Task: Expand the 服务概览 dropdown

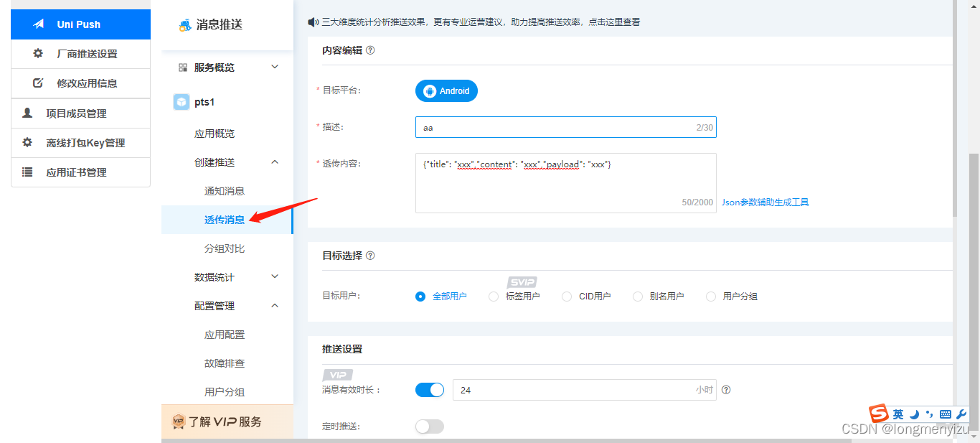Action: pyautogui.click(x=275, y=67)
